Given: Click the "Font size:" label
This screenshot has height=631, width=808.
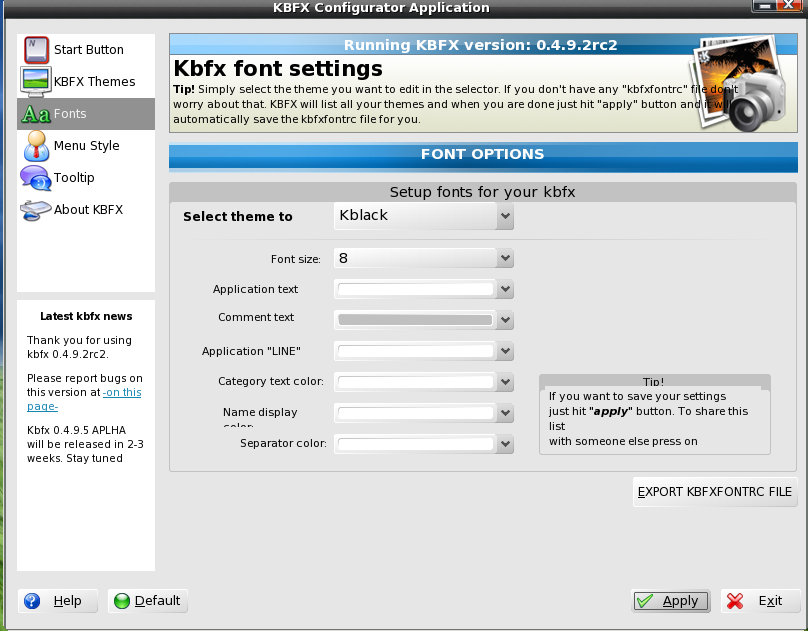Looking at the screenshot, I should click(x=296, y=259).
